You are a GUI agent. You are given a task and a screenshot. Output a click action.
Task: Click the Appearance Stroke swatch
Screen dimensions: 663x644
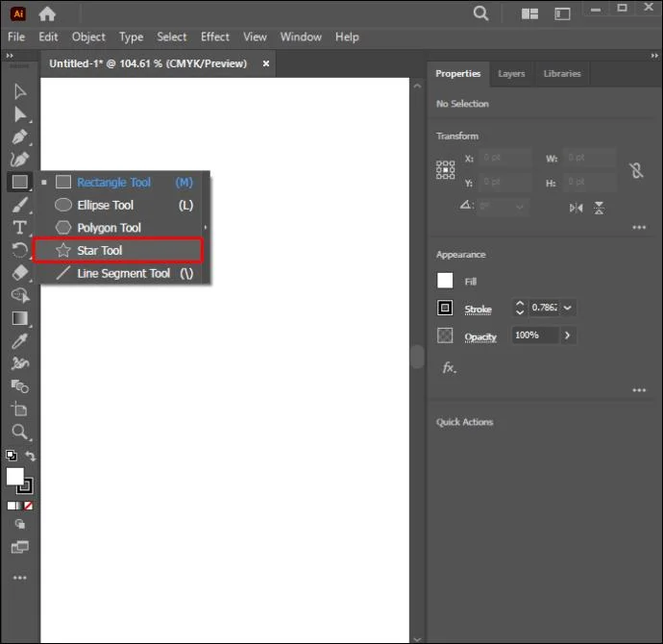tap(445, 308)
